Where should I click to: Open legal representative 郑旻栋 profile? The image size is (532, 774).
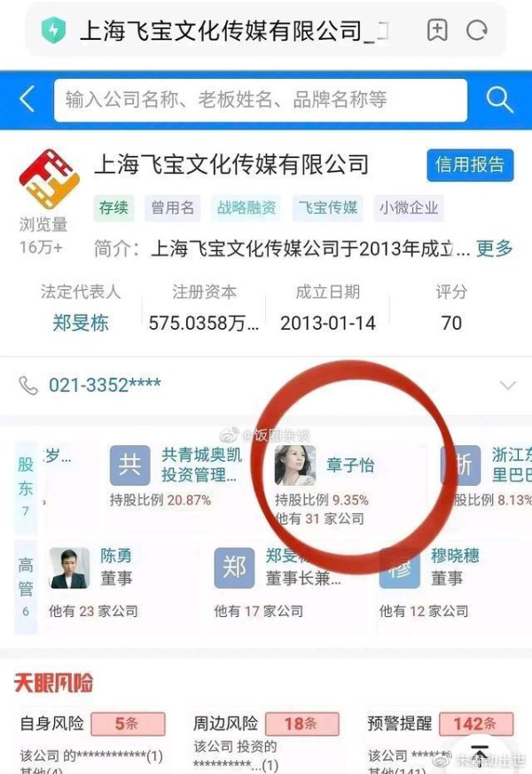pyautogui.click(x=81, y=323)
